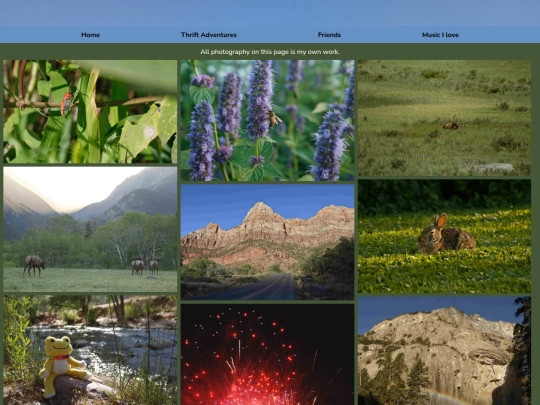Viewport: 540px width, 405px height.
Task: Open the distant elk in meadow photo
Action: (x=444, y=118)
